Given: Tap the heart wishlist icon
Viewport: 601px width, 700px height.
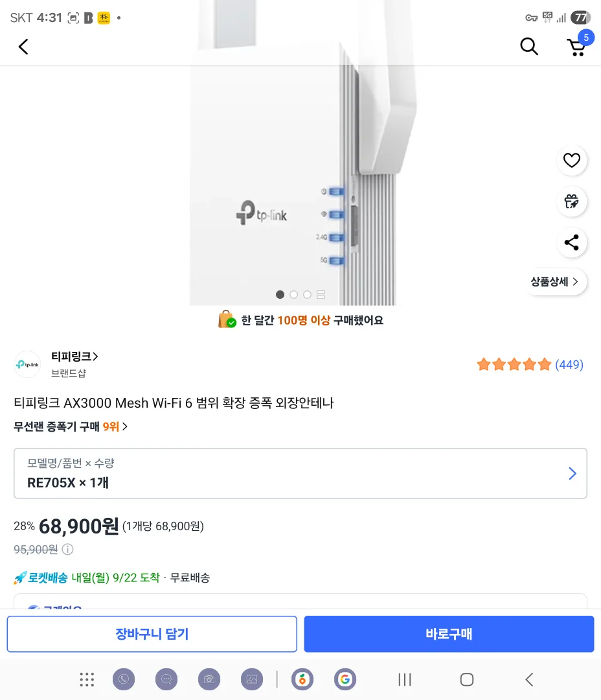Looking at the screenshot, I should click(571, 160).
